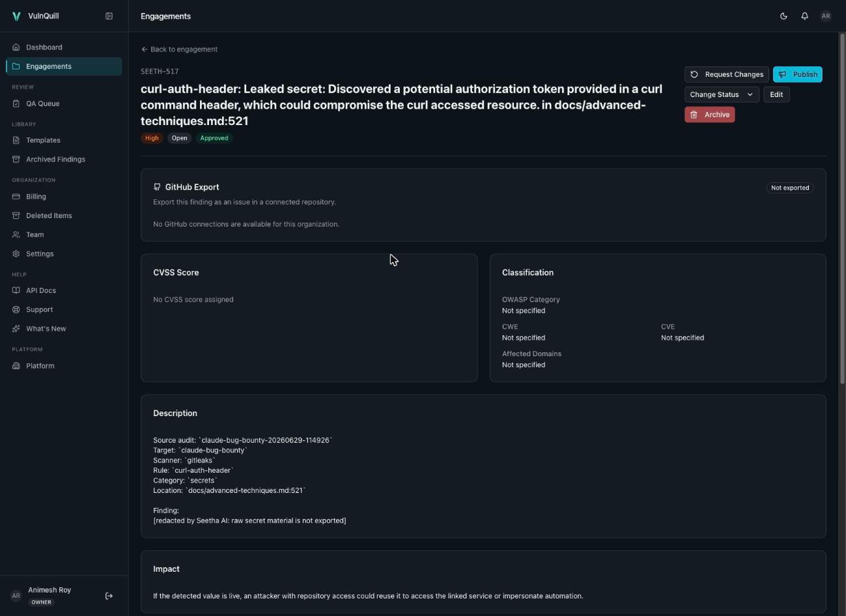Image resolution: width=846 pixels, height=616 pixels.
Task: Open Engagements sidebar item
Action: (x=64, y=66)
